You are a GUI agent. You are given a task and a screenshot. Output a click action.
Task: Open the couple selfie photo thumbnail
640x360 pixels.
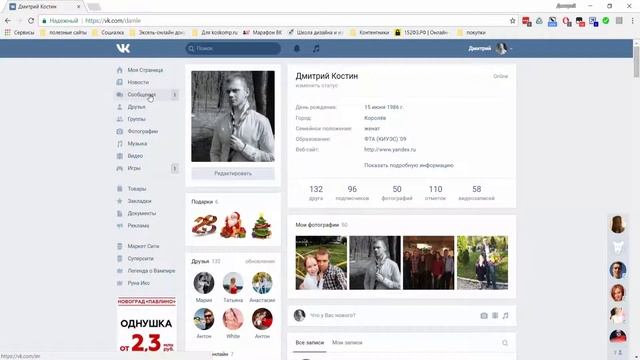pyautogui.click(x=321, y=263)
